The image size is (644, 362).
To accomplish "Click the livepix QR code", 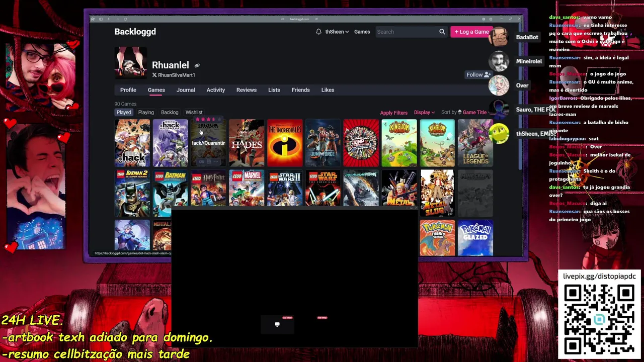I will click(599, 319).
